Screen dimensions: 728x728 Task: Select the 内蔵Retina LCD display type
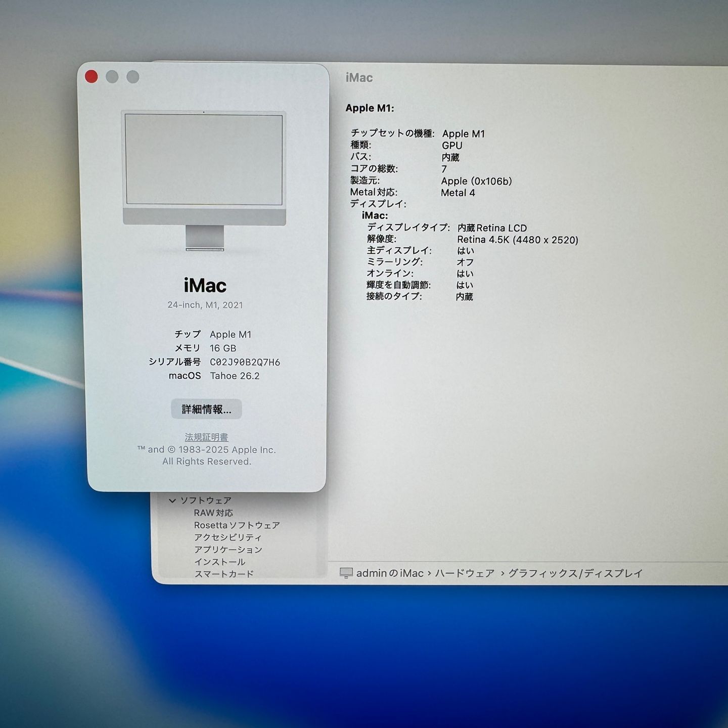point(492,228)
